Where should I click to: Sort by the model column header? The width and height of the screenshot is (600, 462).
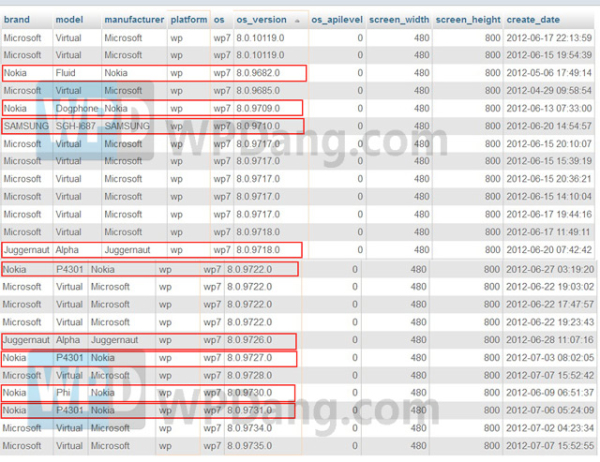point(69,20)
